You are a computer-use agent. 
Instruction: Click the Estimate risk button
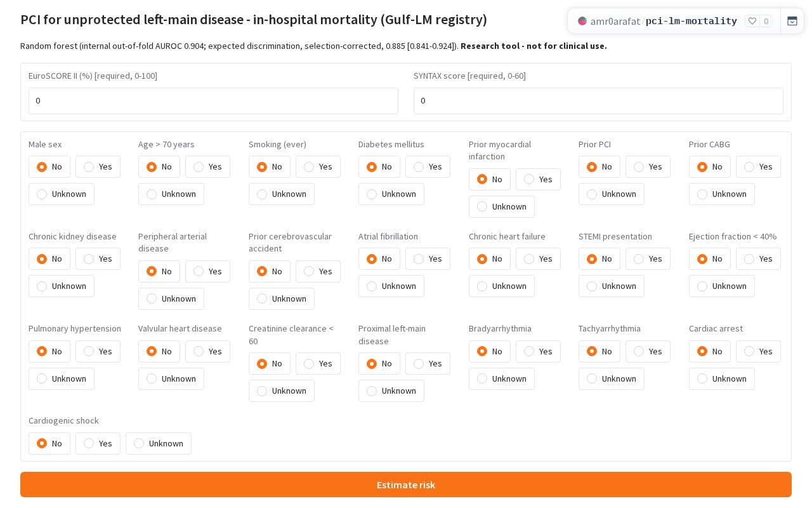[x=406, y=485]
